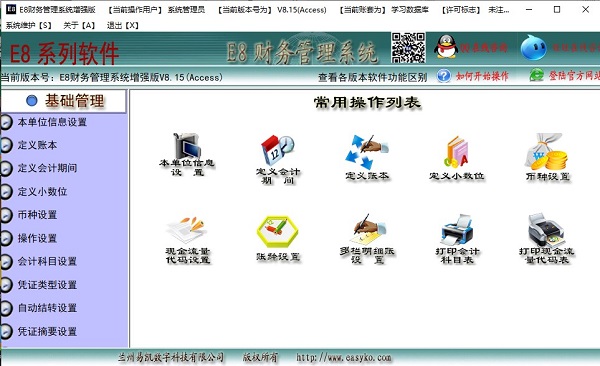Select 自动结转设置 in sidebar list

(x=47, y=308)
